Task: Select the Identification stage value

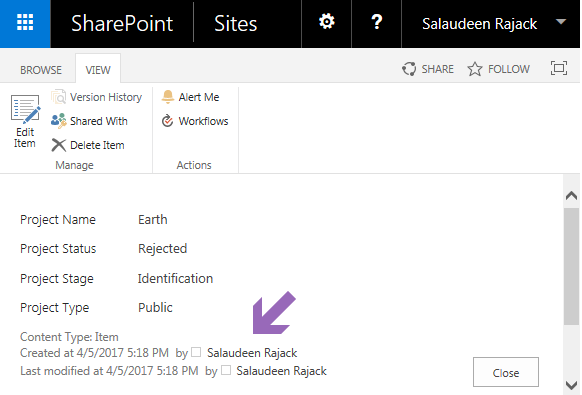Action: click(x=175, y=278)
